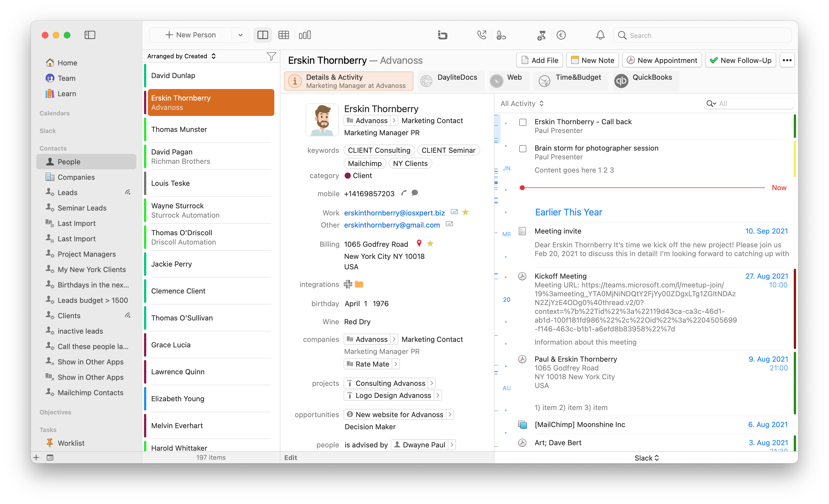The width and height of the screenshot is (829, 504).
Task: Open the phone call toolbar icon
Action: click(482, 35)
